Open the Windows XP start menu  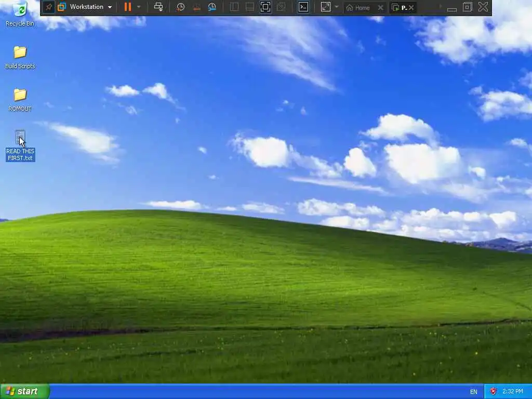[24, 391]
